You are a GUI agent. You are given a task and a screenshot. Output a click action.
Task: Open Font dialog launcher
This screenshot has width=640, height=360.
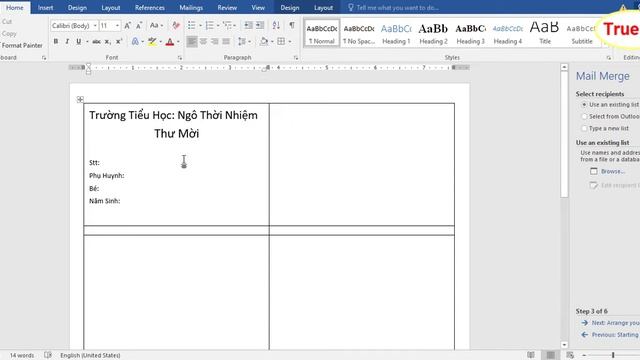coord(180,58)
